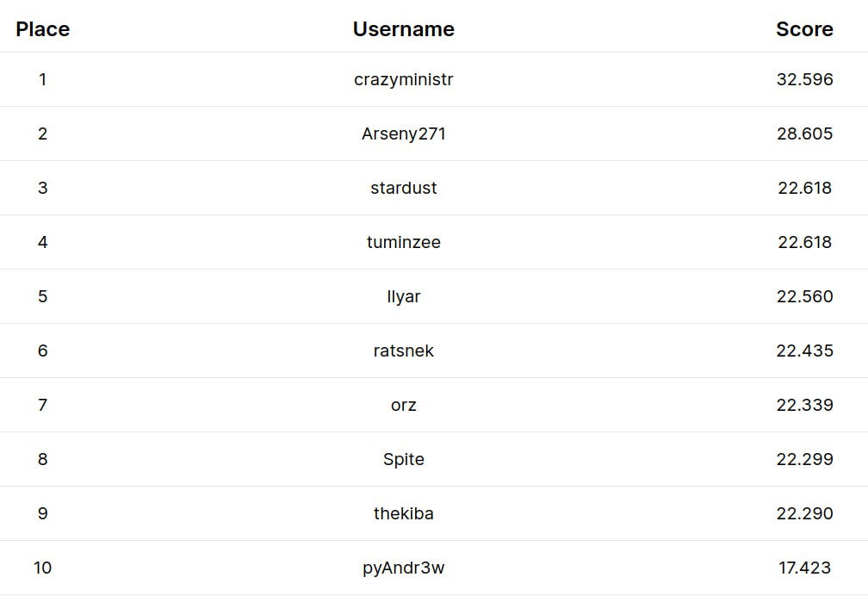Click place number 1 cell
The image size is (868, 596).
42,79
